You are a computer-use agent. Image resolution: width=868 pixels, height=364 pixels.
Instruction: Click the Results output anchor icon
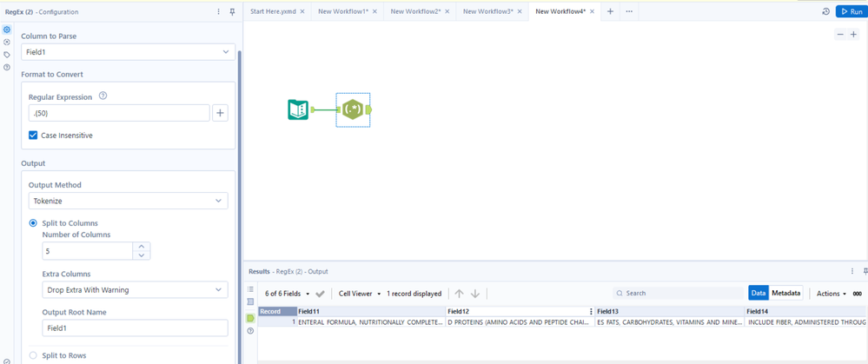(250, 318)
